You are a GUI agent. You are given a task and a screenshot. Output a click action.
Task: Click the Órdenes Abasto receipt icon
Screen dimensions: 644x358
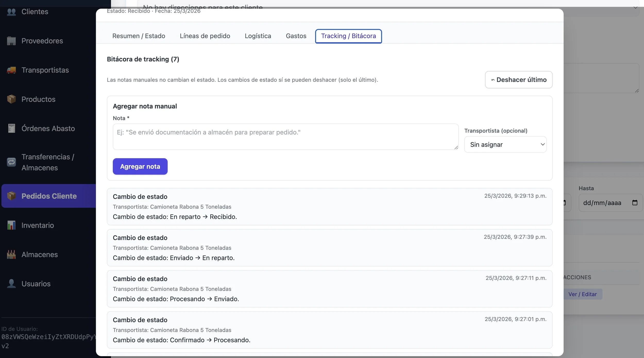[11, 128]
